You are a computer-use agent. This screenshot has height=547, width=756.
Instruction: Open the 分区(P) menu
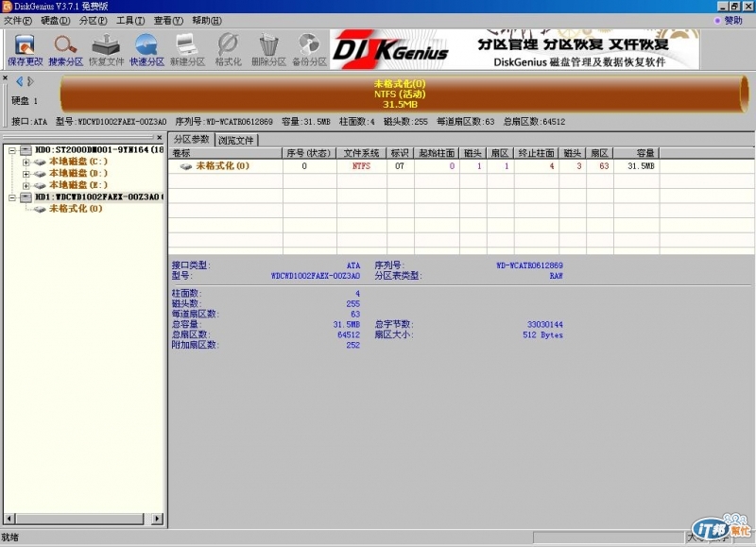(x=93, y=21)
